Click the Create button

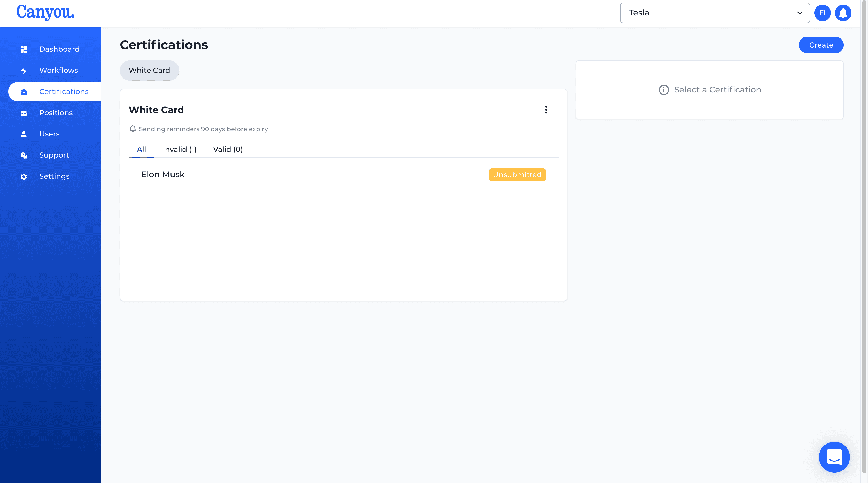pyautogui.click(x=821, y=45)
